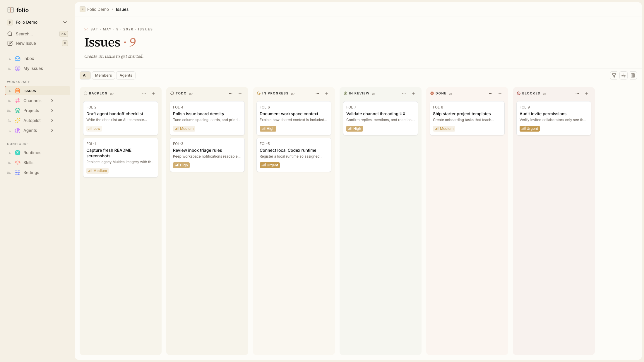Viewport: 644px width, 362px height.
Task: Click Urgent priority badge on FOL-5
Action: tap(270, 165)
